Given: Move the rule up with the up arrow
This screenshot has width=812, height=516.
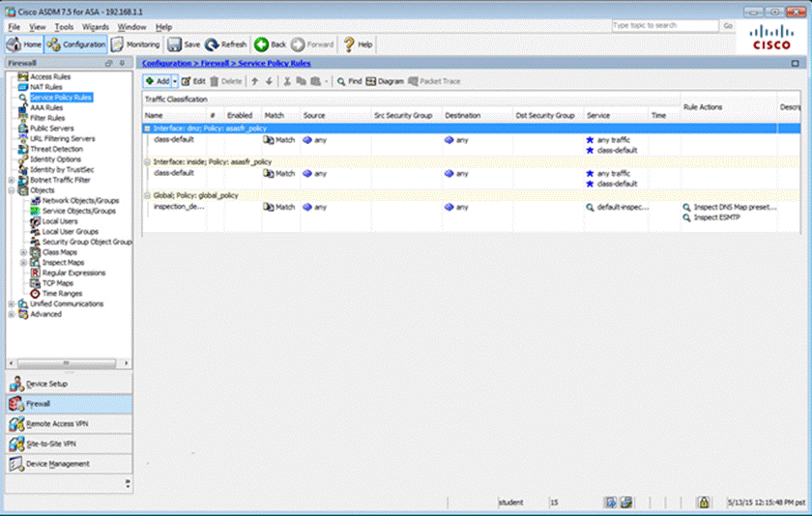Looking at the screenshot, I should [x=254, y=82].
